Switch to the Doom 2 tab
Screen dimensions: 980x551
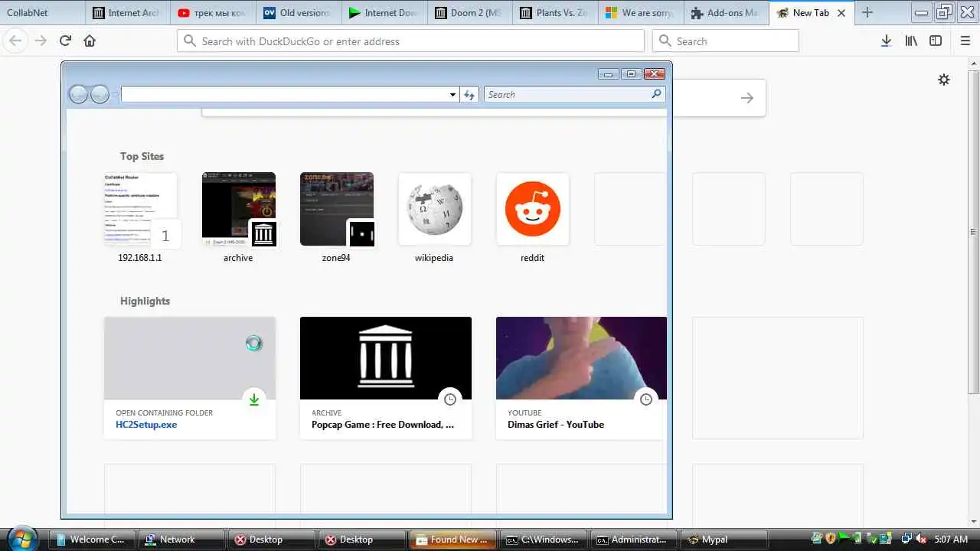[469, 13]
